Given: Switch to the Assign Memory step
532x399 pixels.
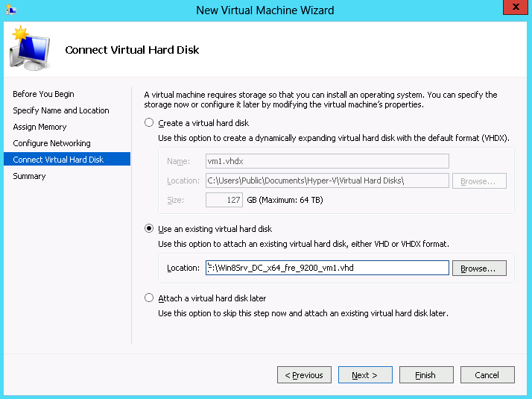Looking at the screenshot, I should pos(39,127).
